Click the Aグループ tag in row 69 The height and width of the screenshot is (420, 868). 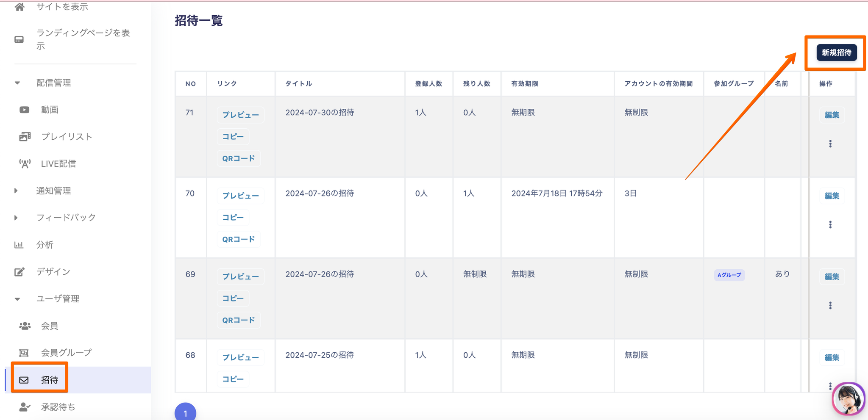[729, 275]
